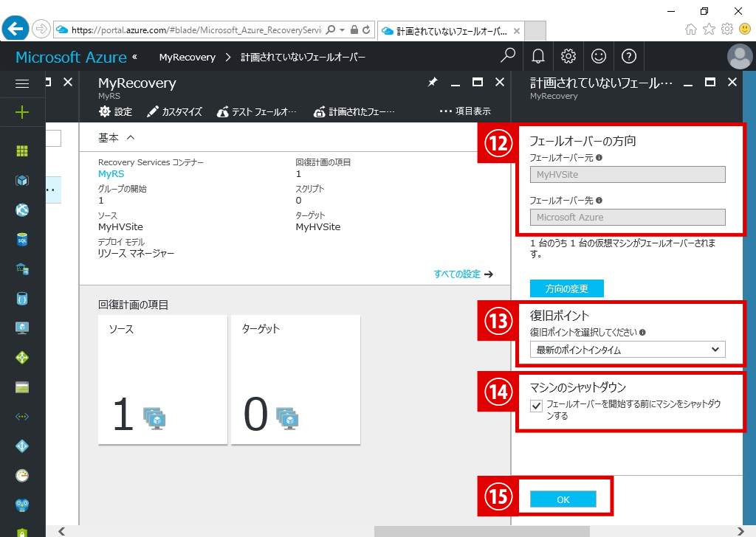756x537 pixels.
Task: Click テスト フェールオーバー in the toolbar
Action: click(256, 111)
